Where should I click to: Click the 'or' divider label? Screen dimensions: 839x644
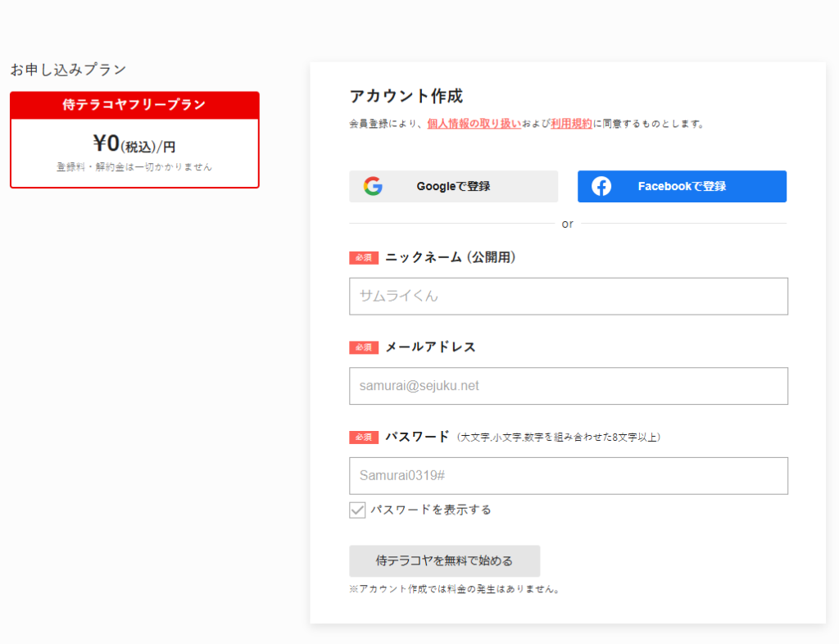click(x=567, y=224)
